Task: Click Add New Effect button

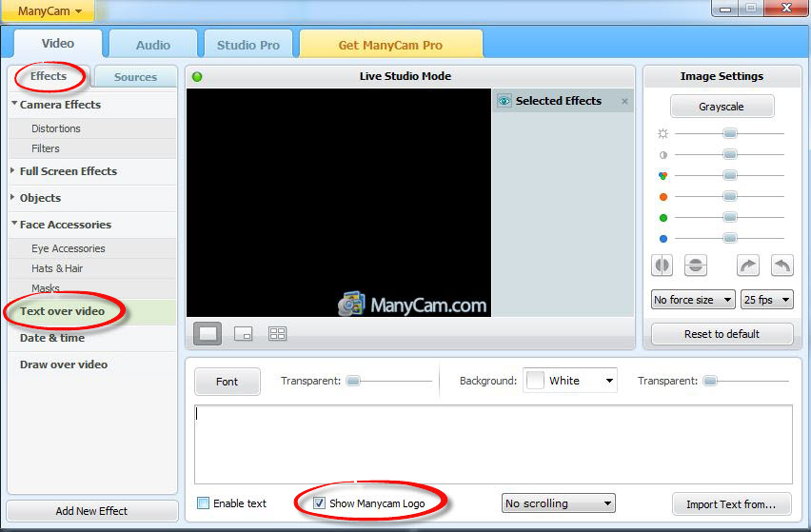Action: (92, 511)
